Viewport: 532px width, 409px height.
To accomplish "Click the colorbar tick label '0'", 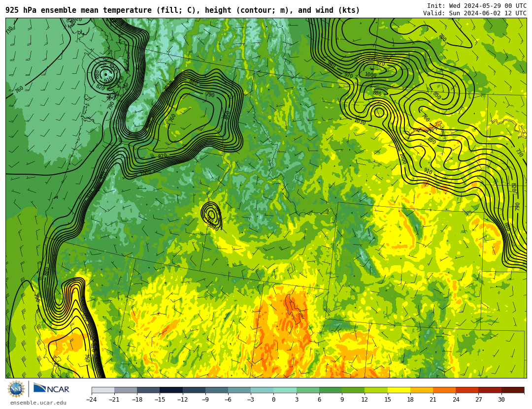I will 274,400.
